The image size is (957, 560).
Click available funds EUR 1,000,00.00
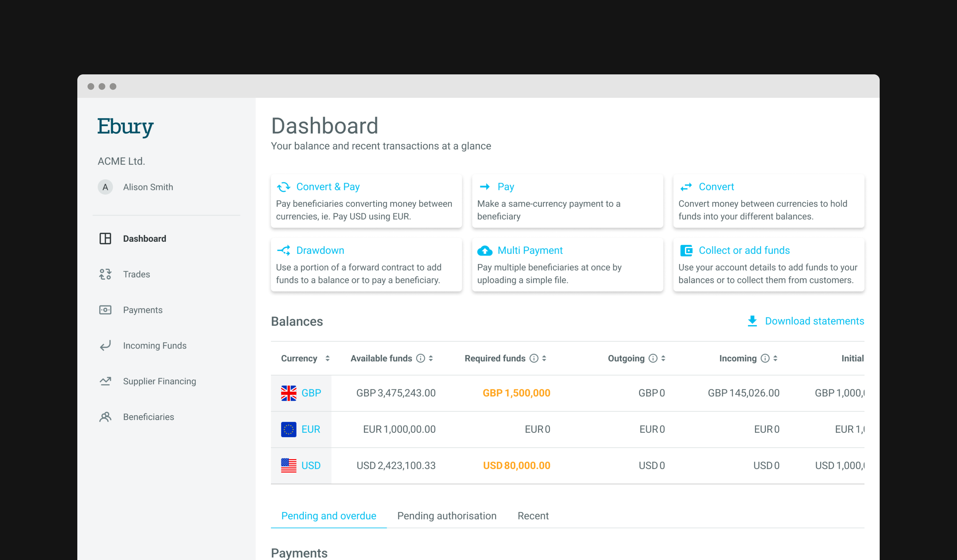[x=399, y=429]
